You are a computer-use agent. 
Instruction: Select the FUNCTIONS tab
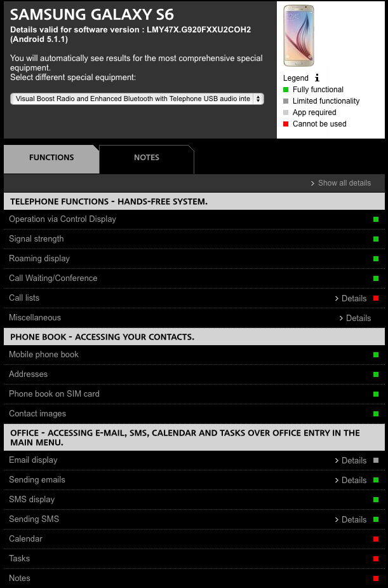tap(51, 159)
